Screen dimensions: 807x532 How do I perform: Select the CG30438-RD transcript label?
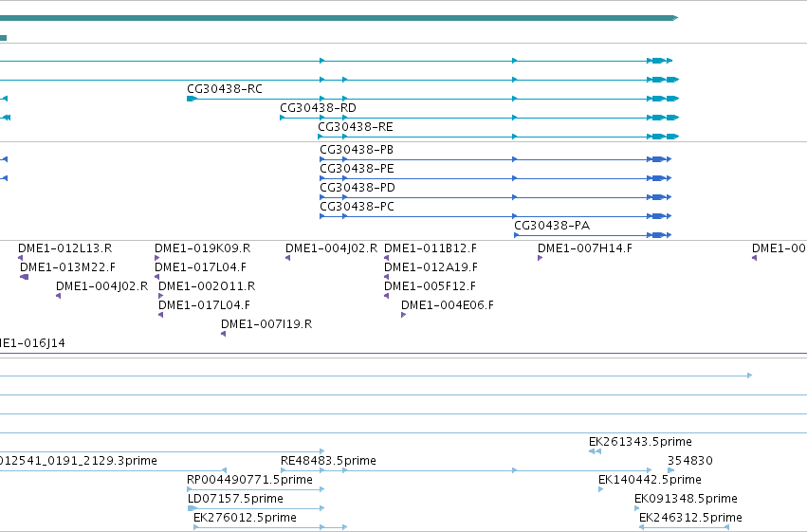tap(318, 108)
